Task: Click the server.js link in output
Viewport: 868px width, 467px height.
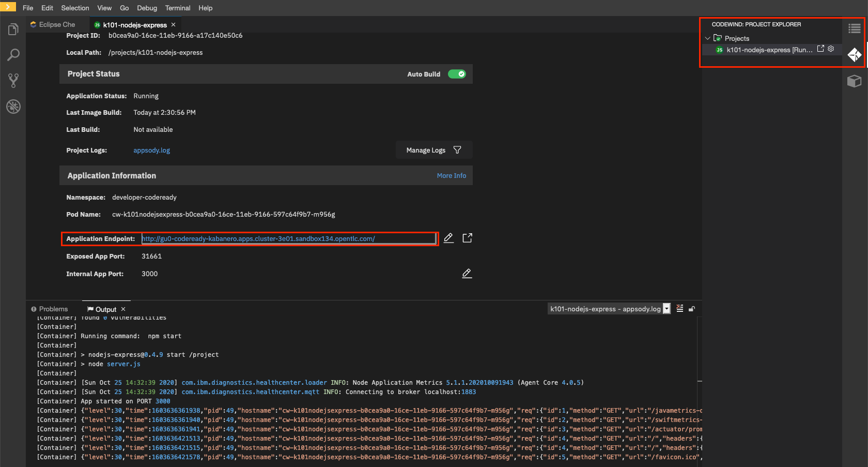Action: (x=123, y=364)
